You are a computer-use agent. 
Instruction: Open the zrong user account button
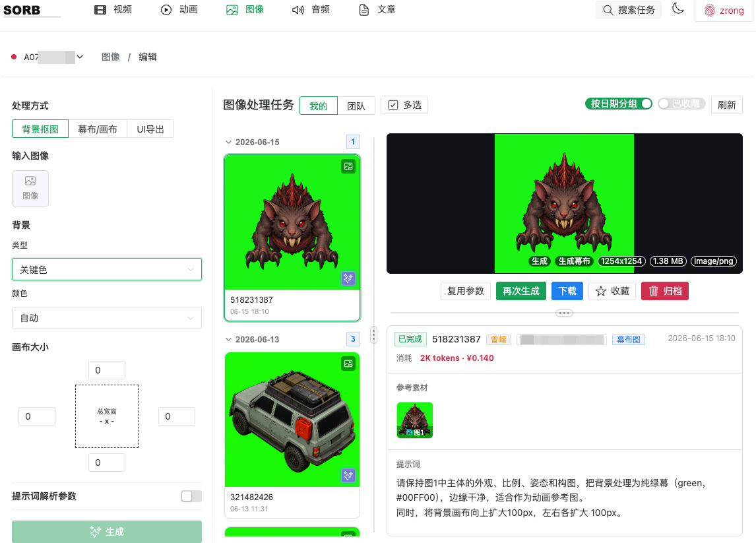[724, 11]
